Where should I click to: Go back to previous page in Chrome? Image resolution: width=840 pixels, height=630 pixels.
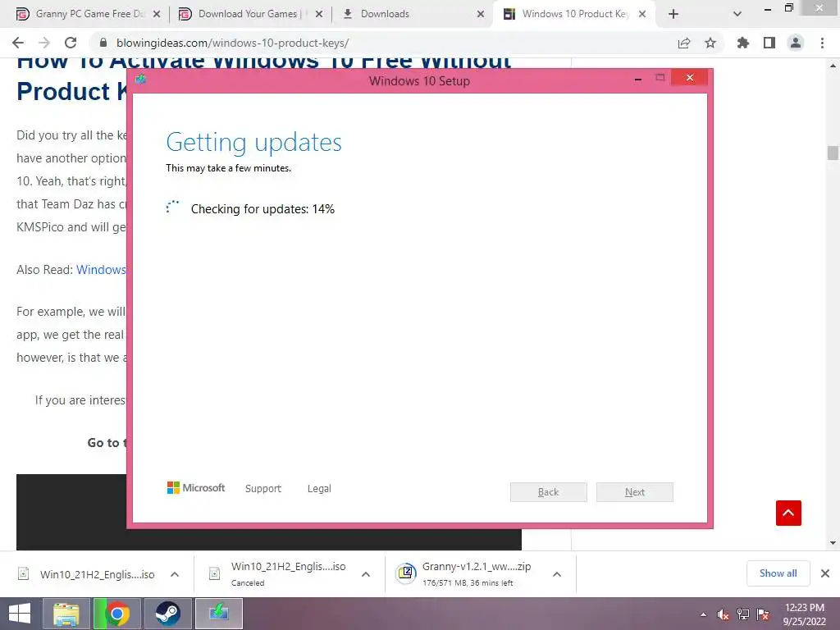[18, 43]
